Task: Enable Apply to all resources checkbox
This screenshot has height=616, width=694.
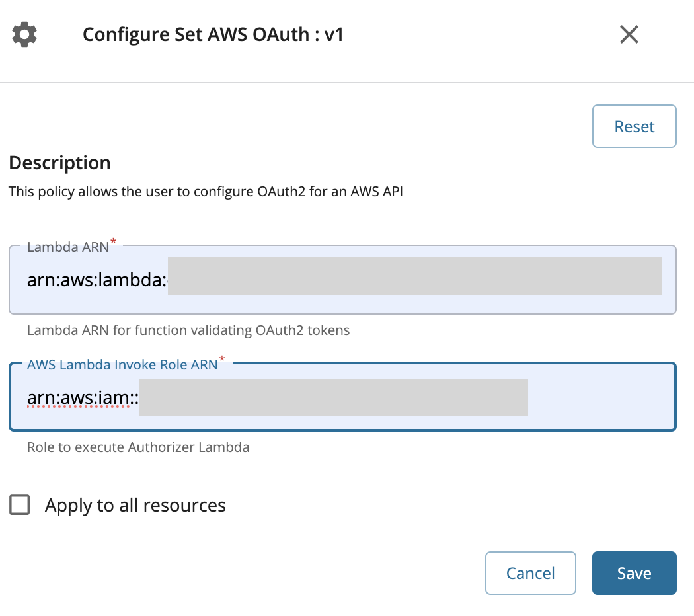Action: click(x=20, y=505)
